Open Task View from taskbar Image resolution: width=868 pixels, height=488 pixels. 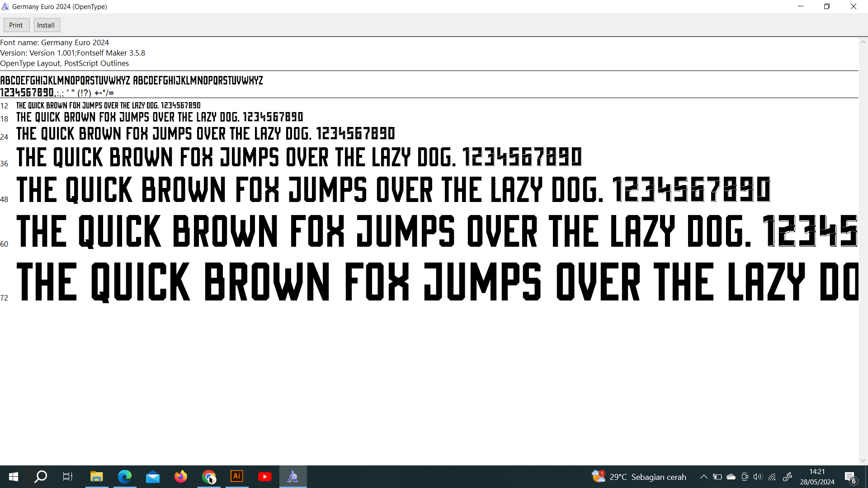68,477
